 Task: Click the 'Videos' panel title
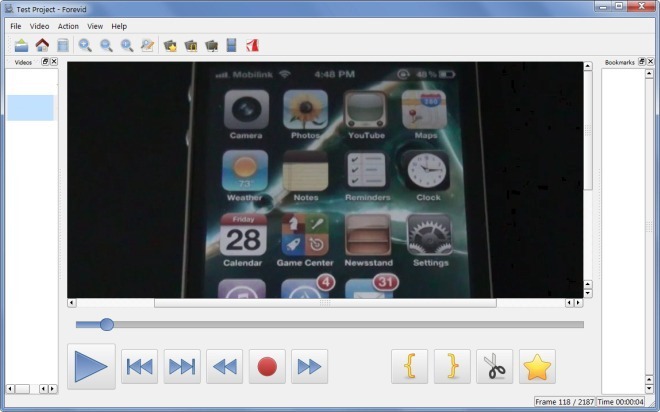click(23, 62)
